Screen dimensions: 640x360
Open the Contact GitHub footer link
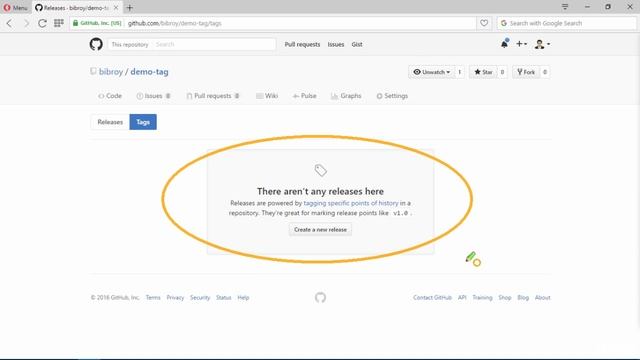[x=432, y=298]
